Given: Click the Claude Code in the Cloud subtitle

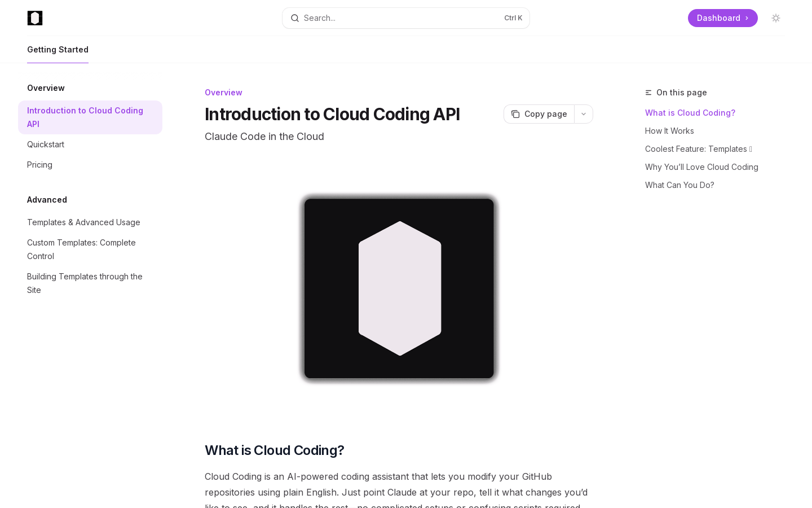Looking at the screenshot, I should [x=264, y=137].
